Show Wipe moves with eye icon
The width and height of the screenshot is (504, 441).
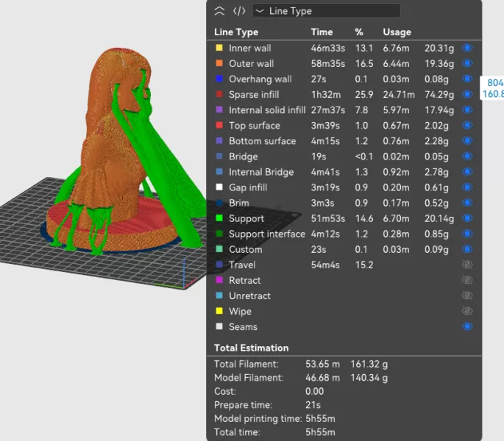(x=467, y=311)
